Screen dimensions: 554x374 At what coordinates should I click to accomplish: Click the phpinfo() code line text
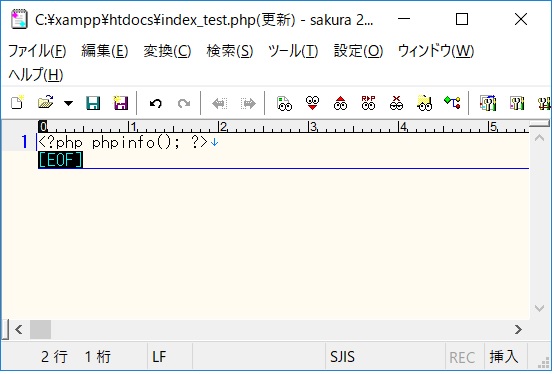(x=123, y=142)
